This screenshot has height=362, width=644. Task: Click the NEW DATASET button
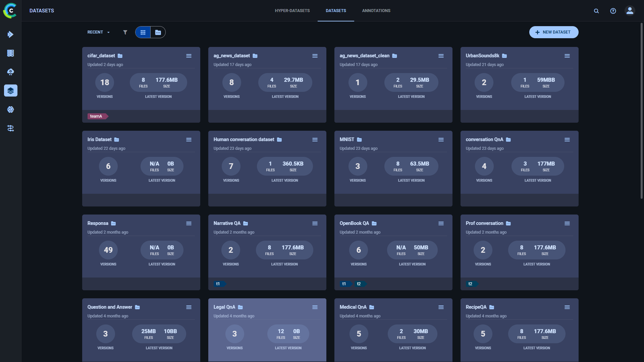point(554,32)
